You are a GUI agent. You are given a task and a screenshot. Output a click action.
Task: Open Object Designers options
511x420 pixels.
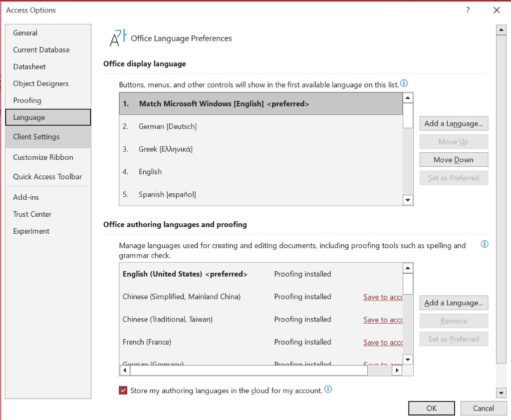click(x=48, y=84)
